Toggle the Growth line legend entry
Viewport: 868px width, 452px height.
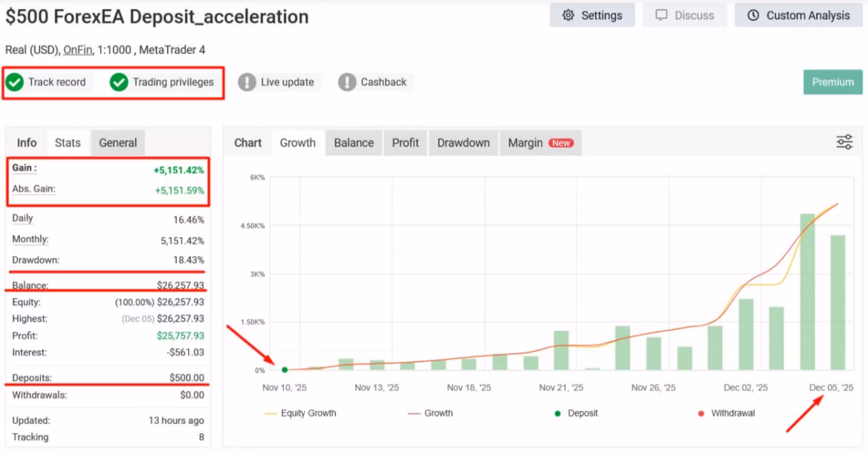(x=431, y=413)
